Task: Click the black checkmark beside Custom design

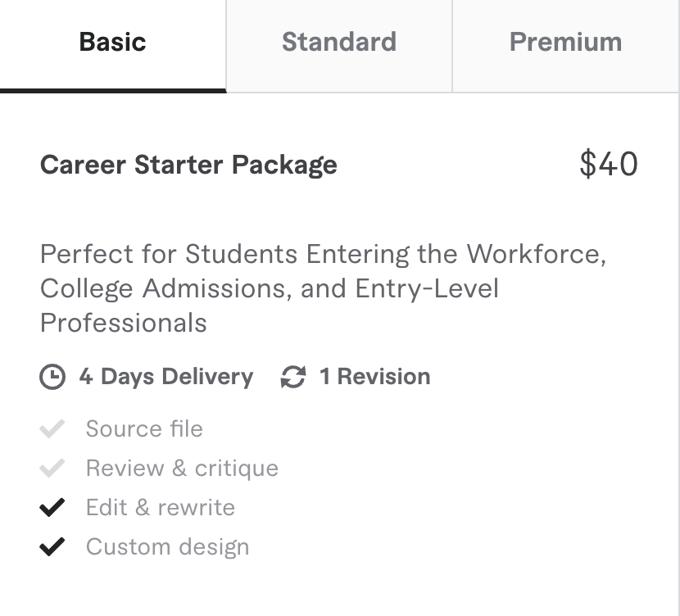Action: pos(52,546)
